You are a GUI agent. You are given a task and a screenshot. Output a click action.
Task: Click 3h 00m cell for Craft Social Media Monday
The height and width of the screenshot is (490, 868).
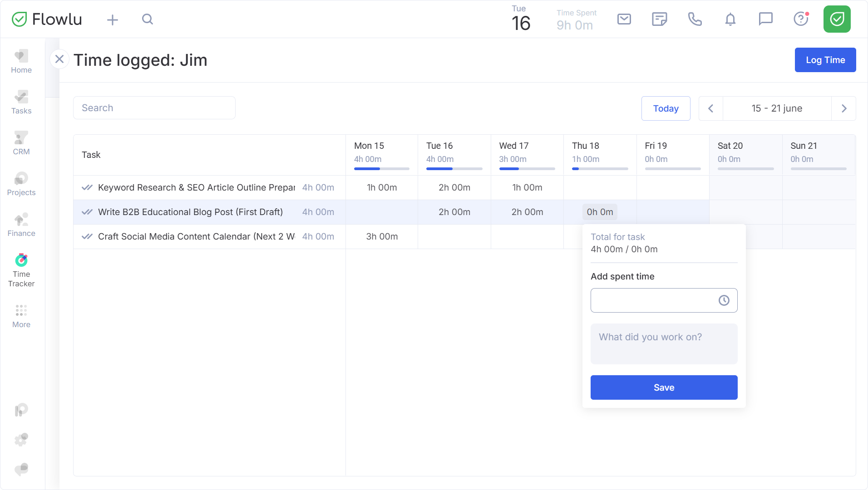(382, 236)
